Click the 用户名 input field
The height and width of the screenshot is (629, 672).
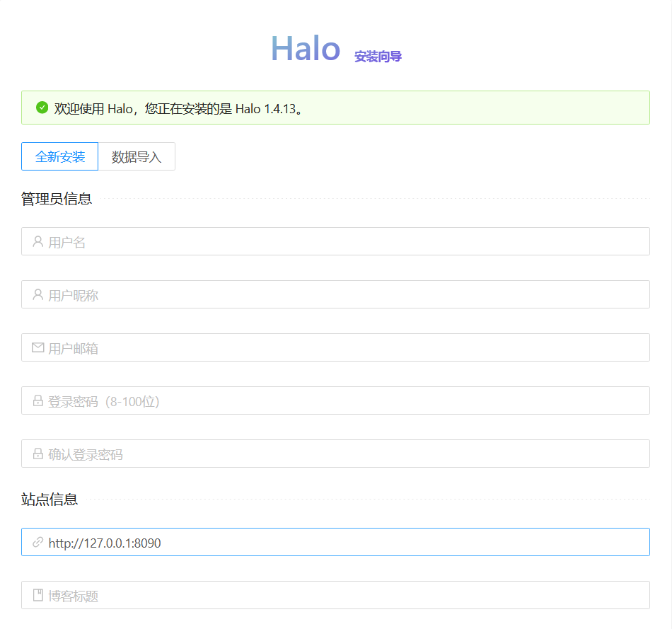pos(335,241)
